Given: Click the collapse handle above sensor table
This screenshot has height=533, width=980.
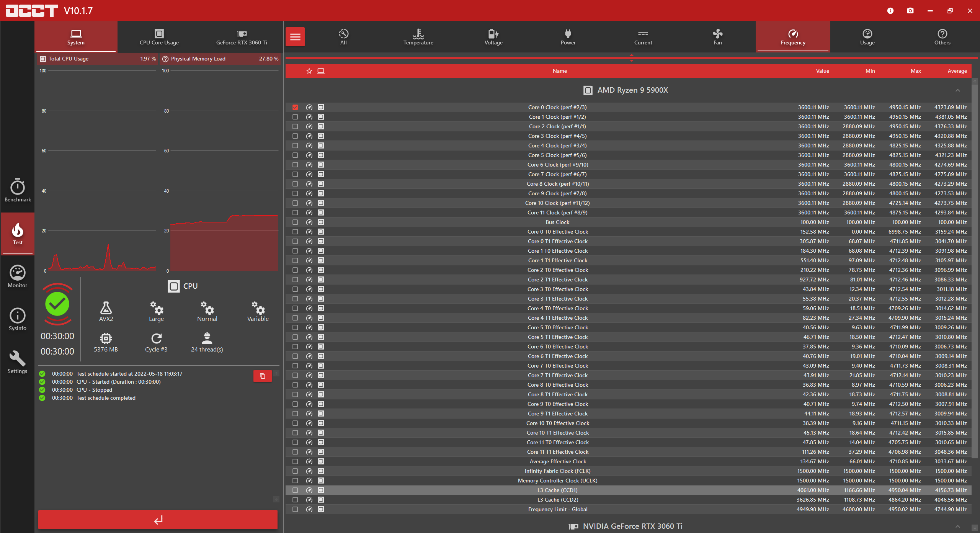Looking at the screenshot, I should pos(632,58).
